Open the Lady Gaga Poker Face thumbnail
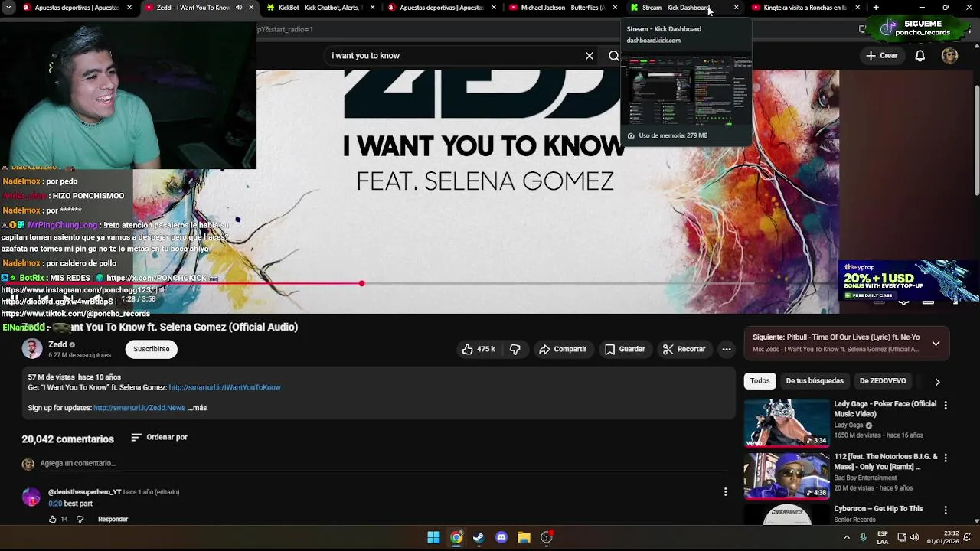This screenshot has height=551, width=980. pos(786,422)
